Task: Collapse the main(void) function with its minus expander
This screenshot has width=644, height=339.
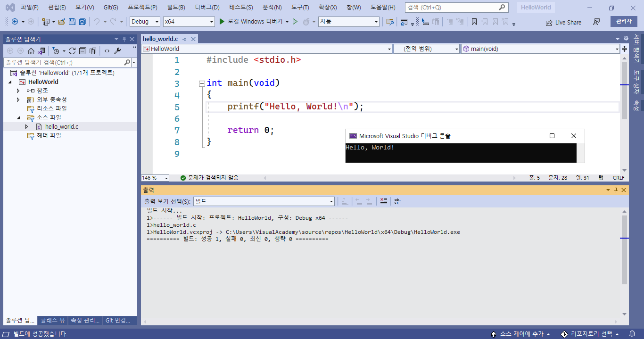Action: pos(201,83)
